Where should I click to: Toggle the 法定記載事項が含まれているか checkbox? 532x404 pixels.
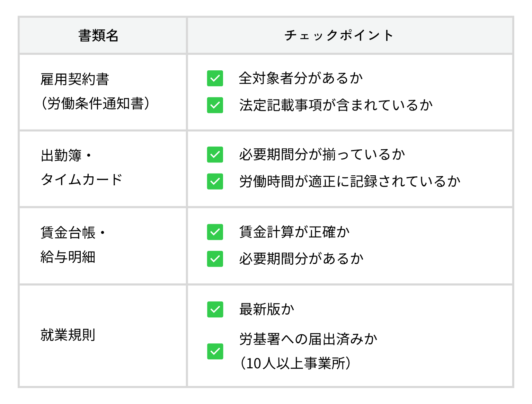(215, 105)
